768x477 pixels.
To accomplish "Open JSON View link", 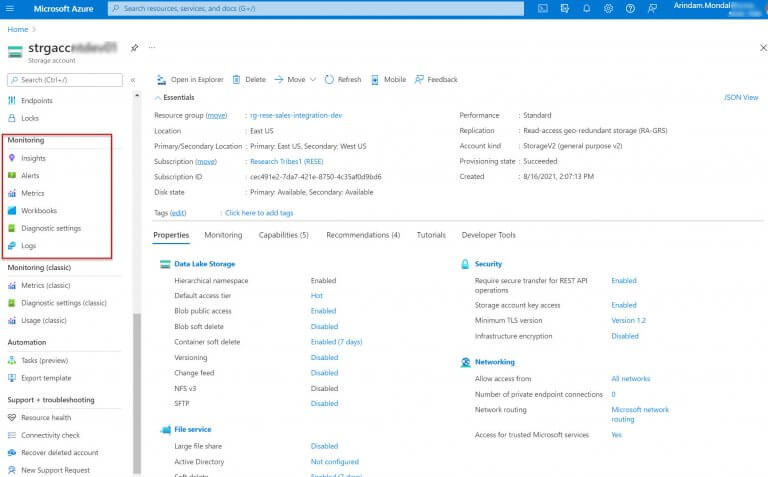I will coord(741,97).
